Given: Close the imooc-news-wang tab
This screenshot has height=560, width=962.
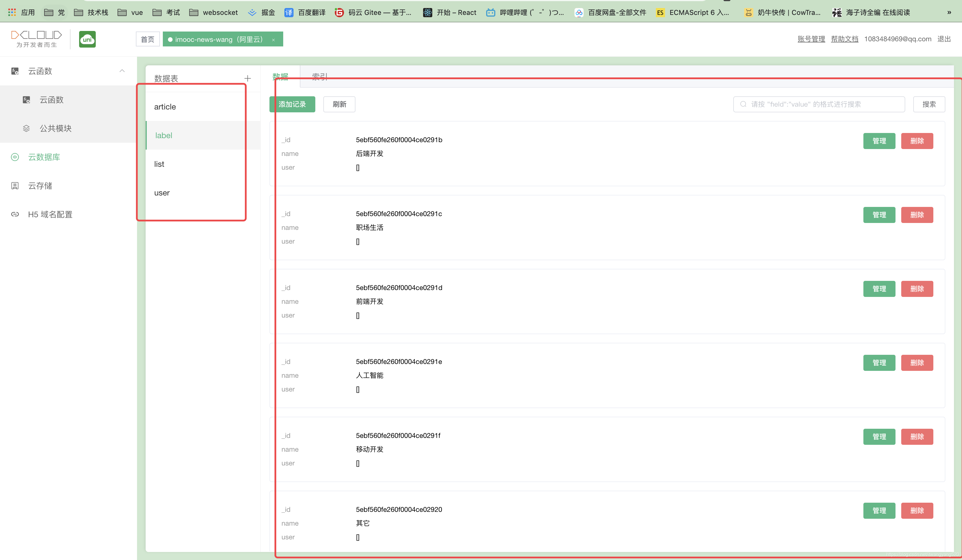Looking at the screenshot, I should [x=273, y=40].
